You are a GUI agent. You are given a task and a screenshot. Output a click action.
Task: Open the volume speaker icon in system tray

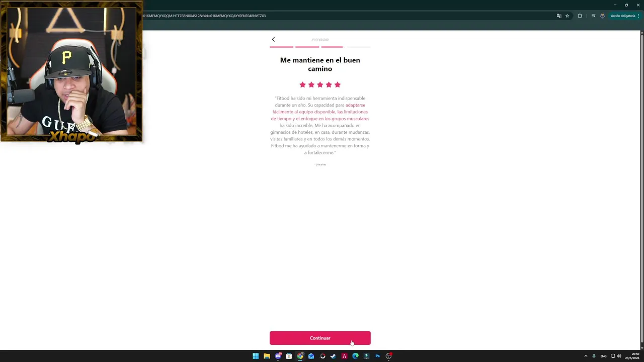click(619, 356)
